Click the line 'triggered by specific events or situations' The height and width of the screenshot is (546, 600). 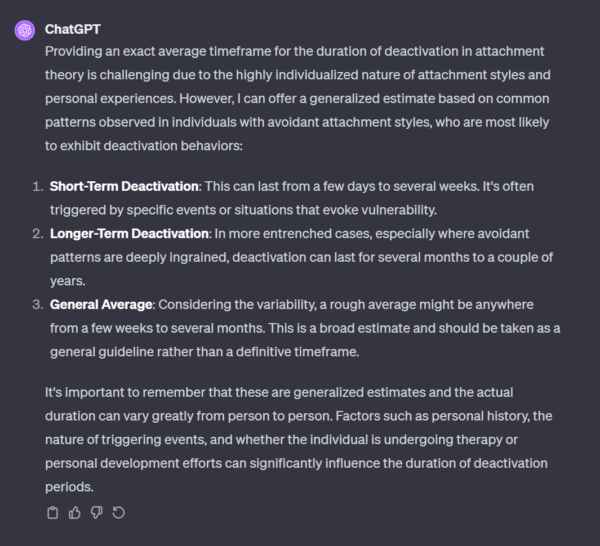pos(243,210)
